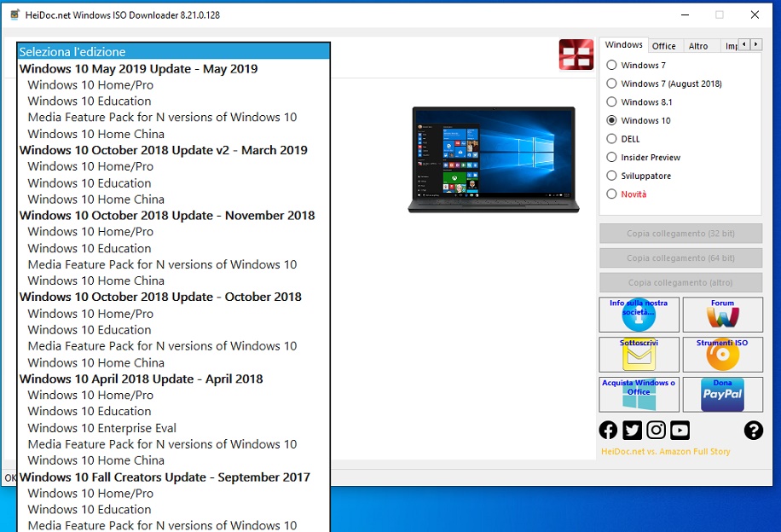The height and width of the screenshot is (532, 781).
Task: Click the Windows 10 laptop image
Action: (x=494, y=159)
